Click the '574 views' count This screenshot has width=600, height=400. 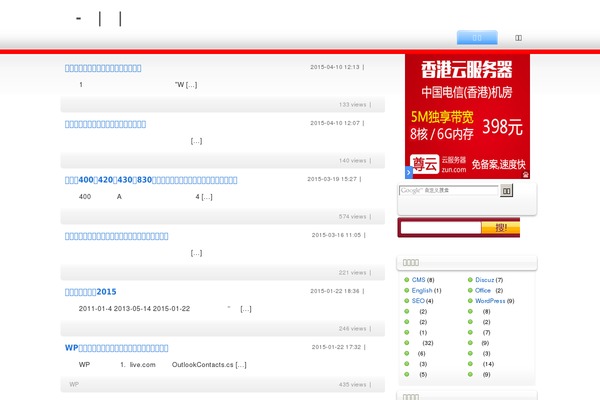(x=352, y=217)
